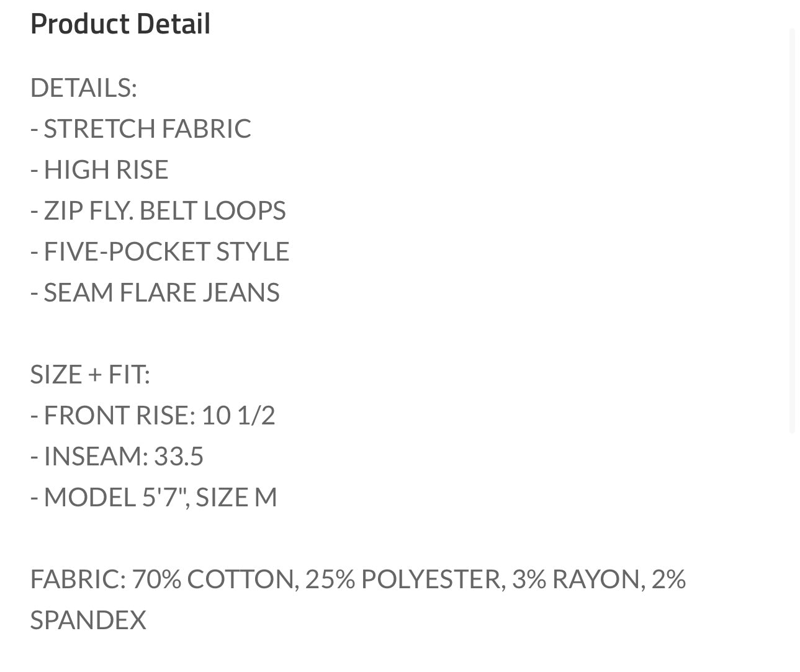Screen dimensions: 800x672
Task: Select the FRONT RISE: 10 1/2 line
Action: pyautogui.click(x=153, y=415)
